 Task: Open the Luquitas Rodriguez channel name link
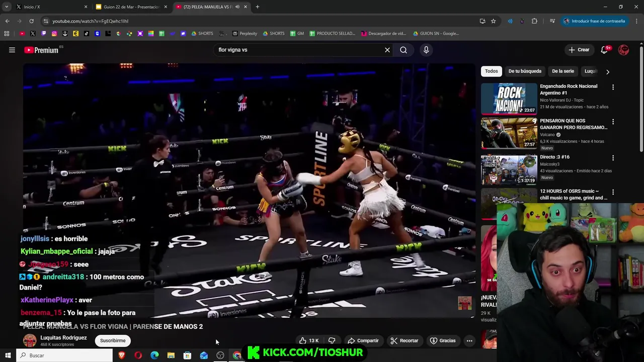pos(63,338)
